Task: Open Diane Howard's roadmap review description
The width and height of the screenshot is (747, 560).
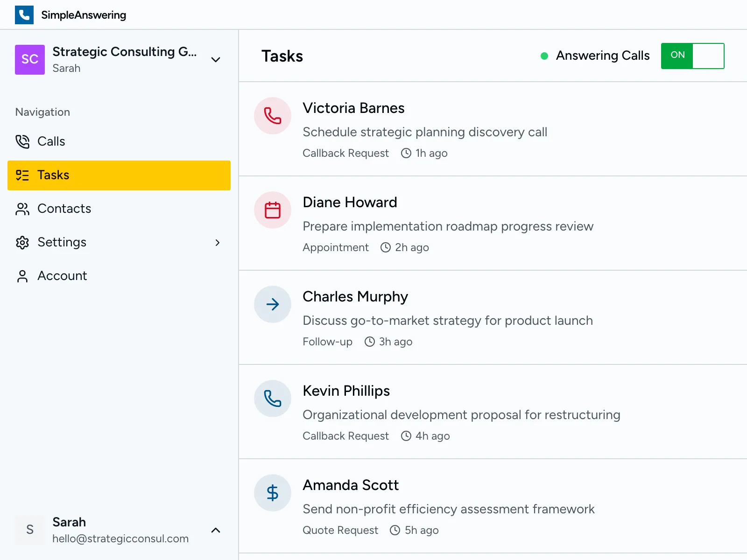Action: pyautogui.click(x=448, y=226)
